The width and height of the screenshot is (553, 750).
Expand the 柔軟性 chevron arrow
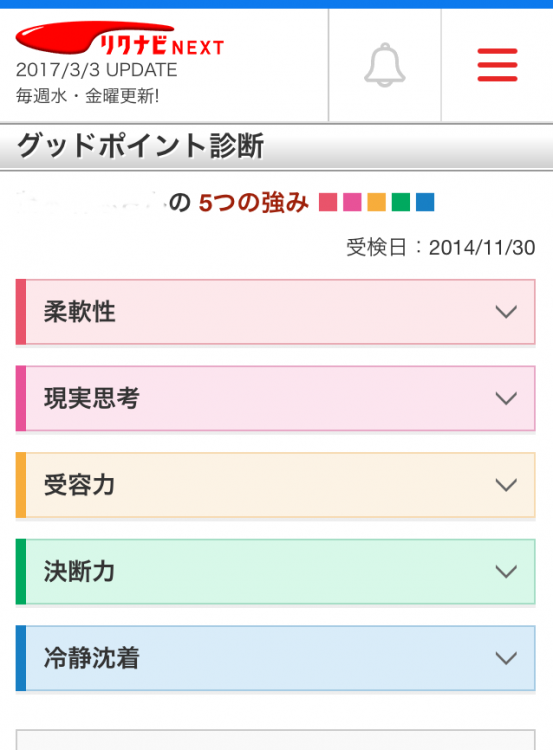tap(506, 312)
